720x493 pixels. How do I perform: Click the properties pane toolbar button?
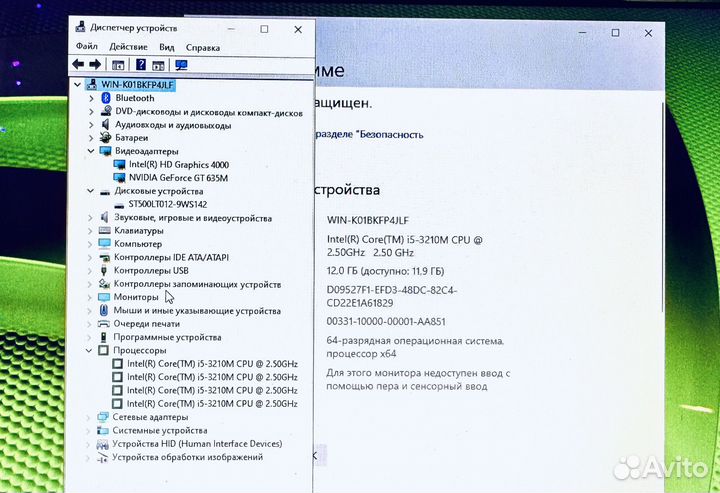click(158, 65)
